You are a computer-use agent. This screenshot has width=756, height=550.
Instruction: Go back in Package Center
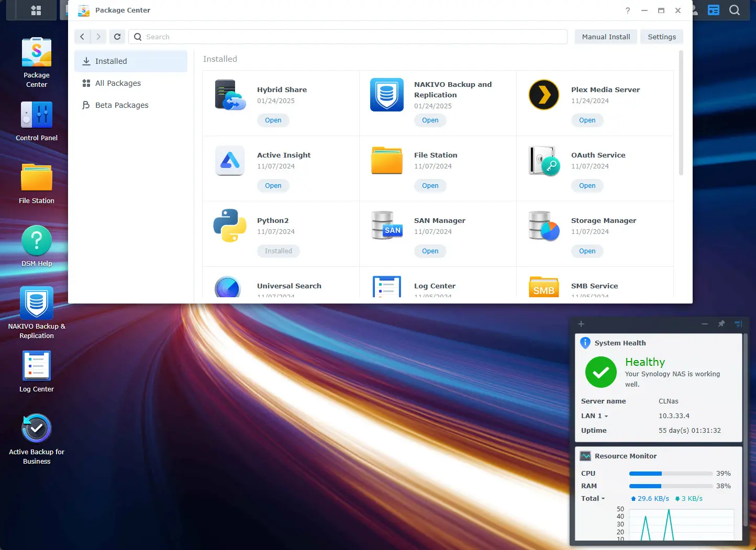(82, 37)
